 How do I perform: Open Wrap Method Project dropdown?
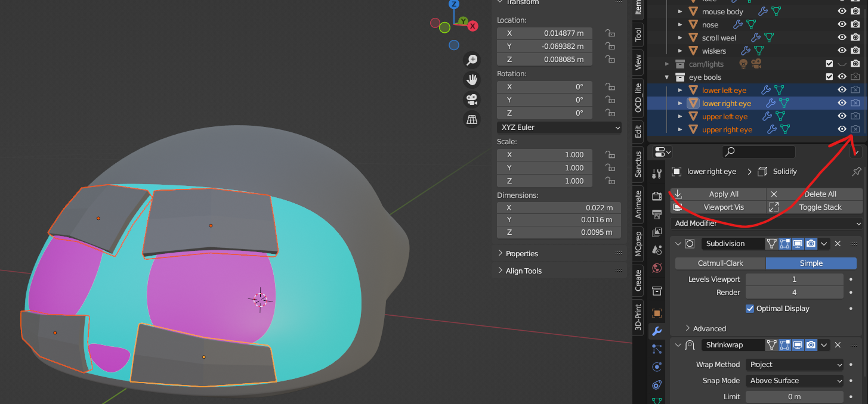794,365
